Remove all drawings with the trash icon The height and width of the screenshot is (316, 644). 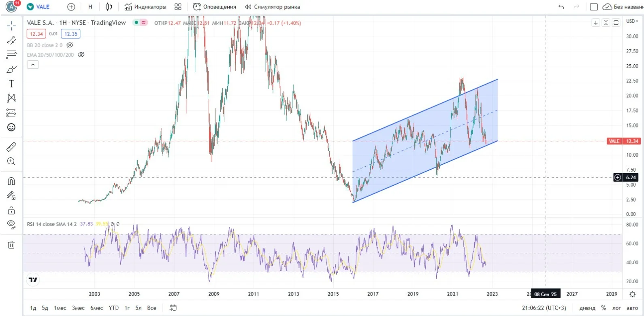(11, 244)
